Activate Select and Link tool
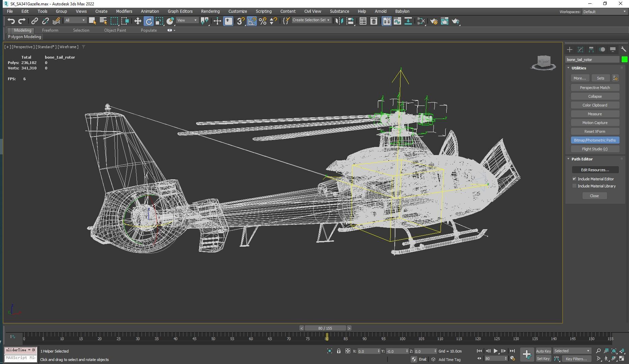The height and width of the screenshot is (364, 629). coord(34,21)
